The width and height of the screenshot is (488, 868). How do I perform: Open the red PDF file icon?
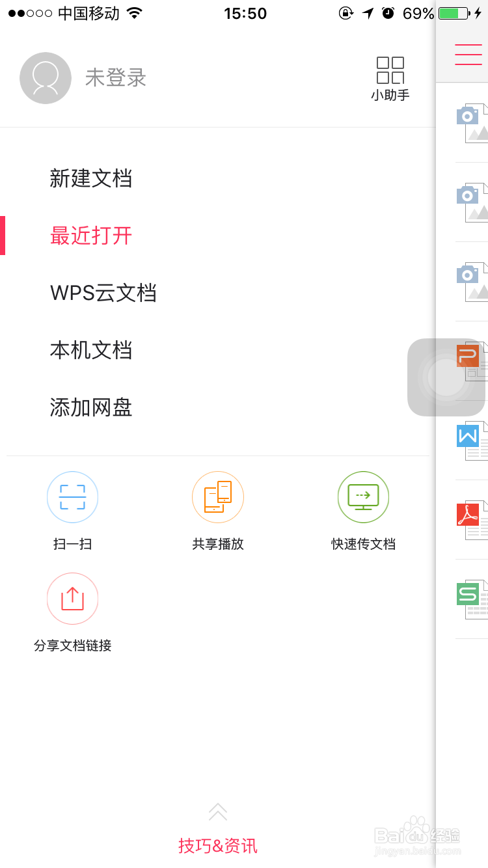472,520
